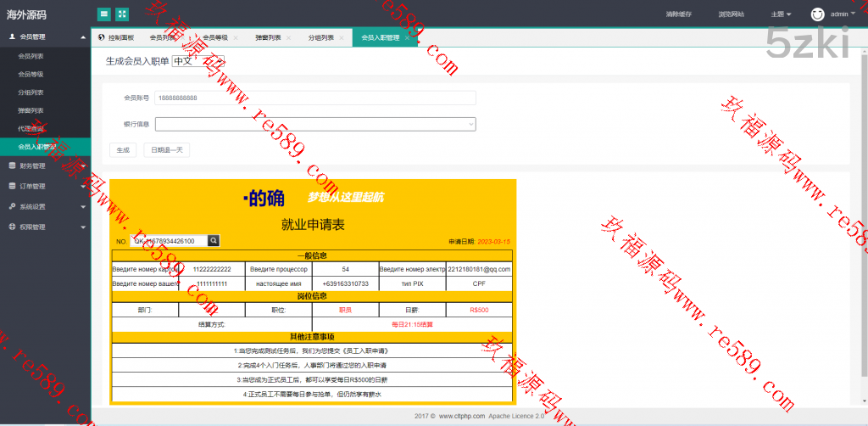868x426 pixels.
Task: Select 会员列表 in the sidebar
Action: point(31,56)
